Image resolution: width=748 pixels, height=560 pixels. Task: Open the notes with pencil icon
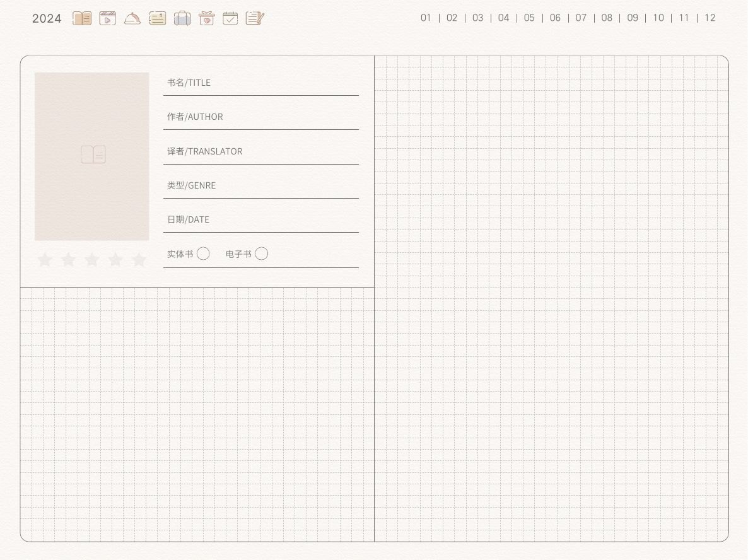255,18
